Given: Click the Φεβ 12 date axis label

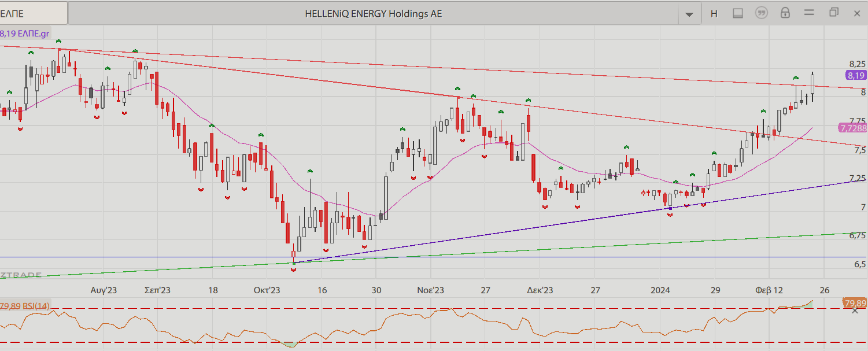Looking at the screenshot, I should pyautogui.click(x=770, y=290).
